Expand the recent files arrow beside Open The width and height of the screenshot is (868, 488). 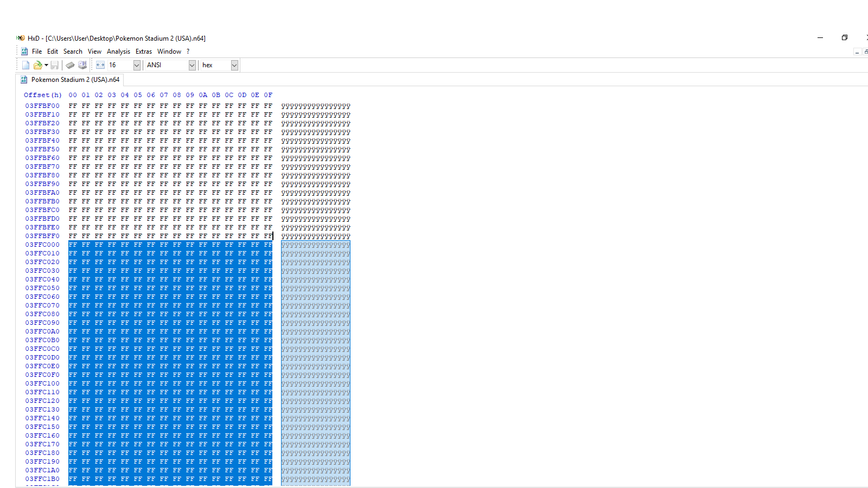[47, 65]
